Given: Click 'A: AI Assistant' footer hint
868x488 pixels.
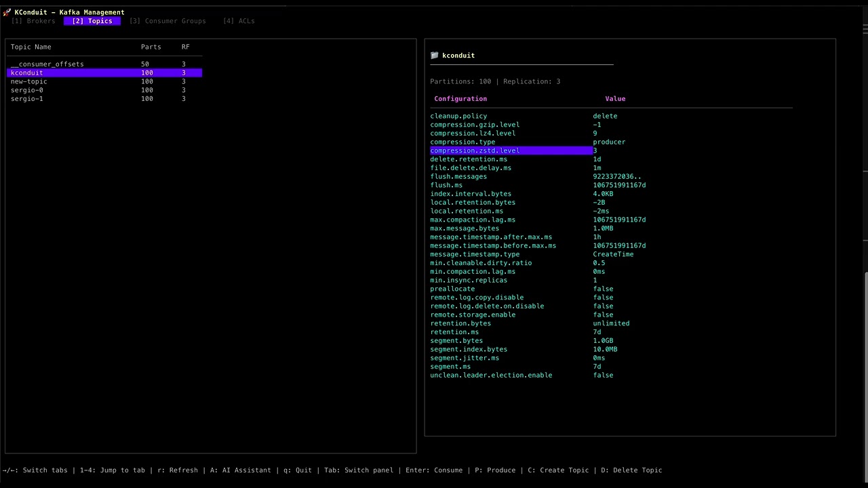Looking at the screenshot, I should (x=241, y=470).
